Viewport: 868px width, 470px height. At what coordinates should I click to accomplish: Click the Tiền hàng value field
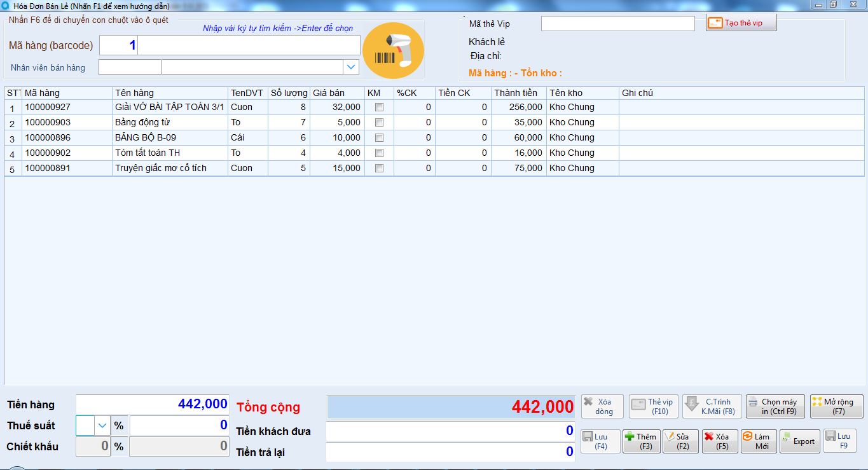[153, 404]
